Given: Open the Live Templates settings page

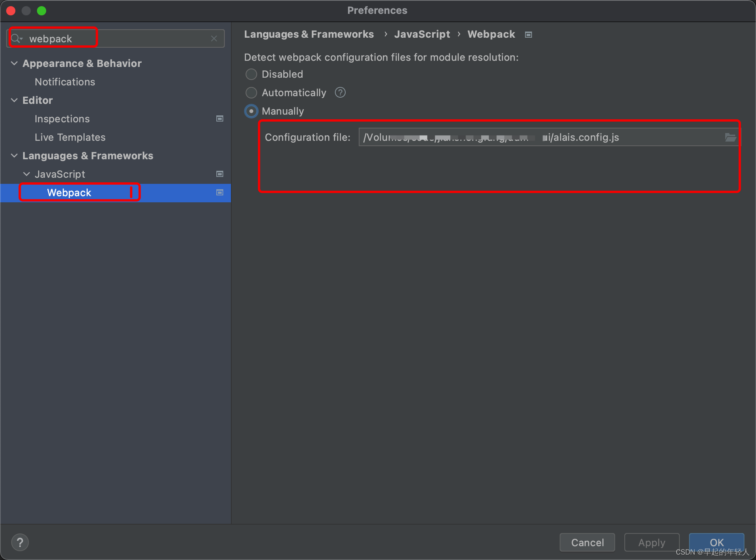Looking at the screenshot, I should click(70, 137).
